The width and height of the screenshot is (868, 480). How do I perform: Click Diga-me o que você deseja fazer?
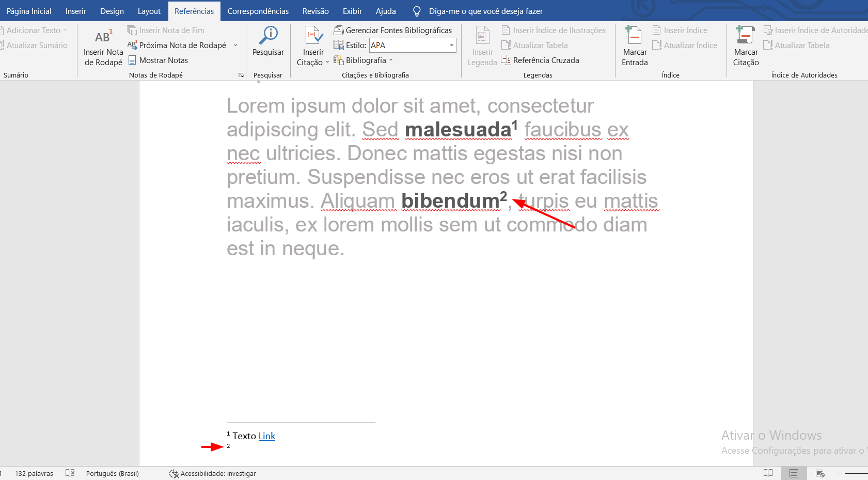click(x=485, y=11)
